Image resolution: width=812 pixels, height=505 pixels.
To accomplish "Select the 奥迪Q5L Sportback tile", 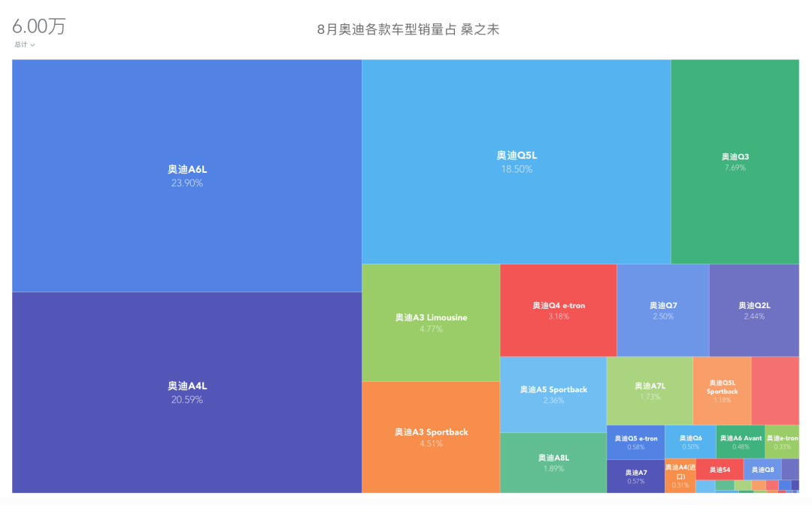I will [722, 390].
